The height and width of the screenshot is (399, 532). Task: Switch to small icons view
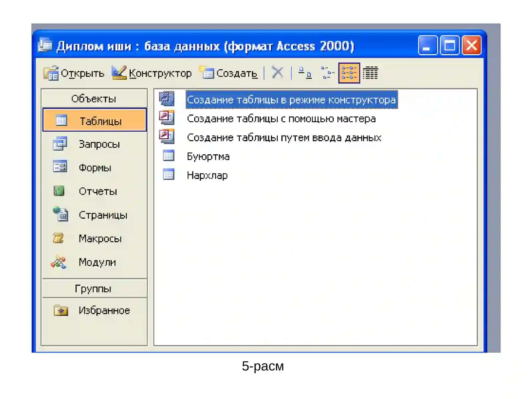pos(327,72)
